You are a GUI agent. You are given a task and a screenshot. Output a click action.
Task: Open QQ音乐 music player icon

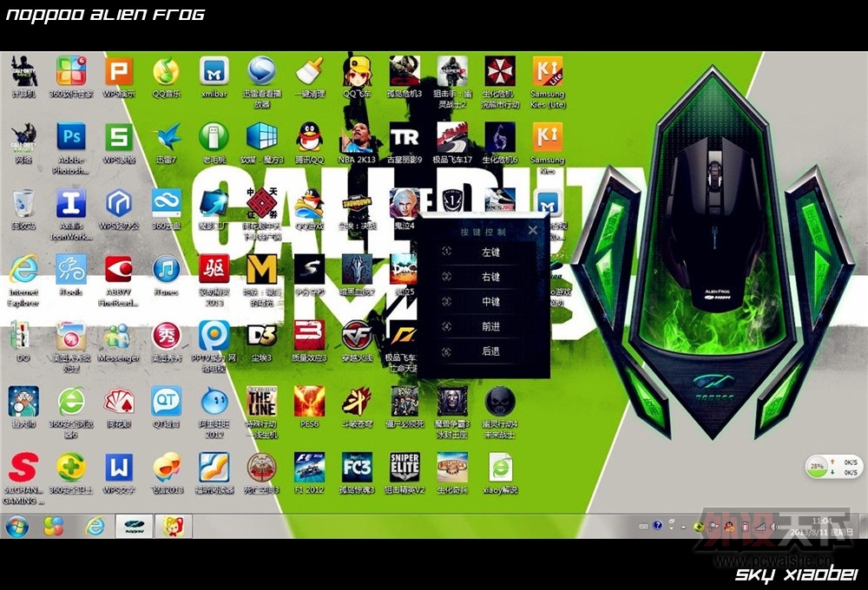click(166, 71)
